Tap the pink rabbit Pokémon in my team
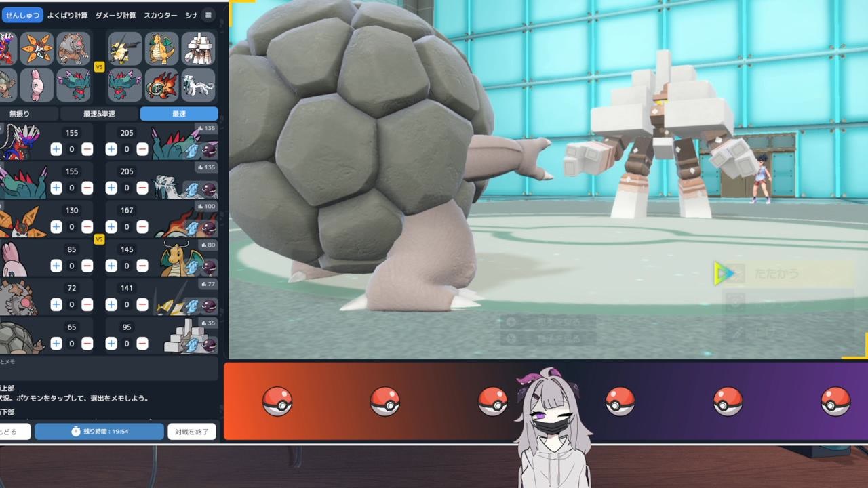This screenshot has width=868, height=488. pyautogui.click(x=37, y=85)
